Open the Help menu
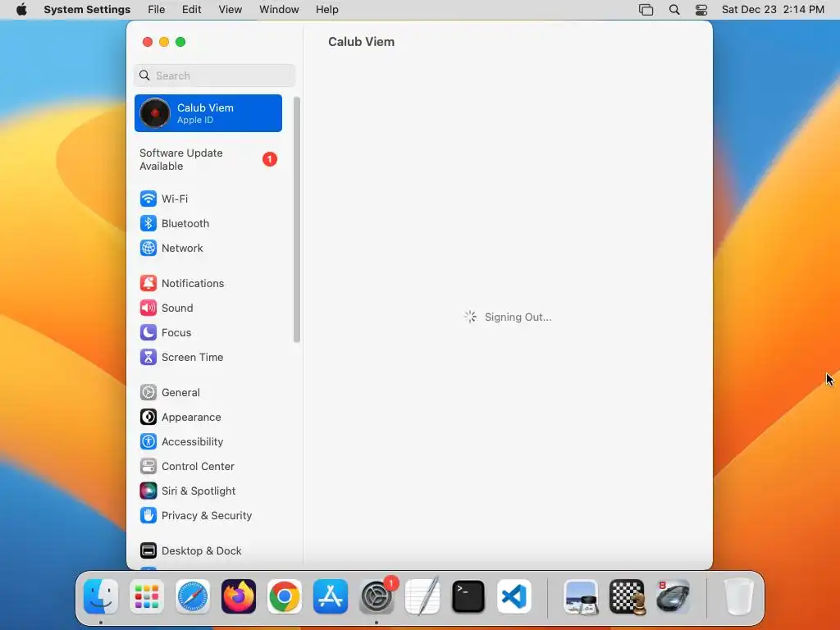This screenshot has height=630, width=840. click(326, 10)
